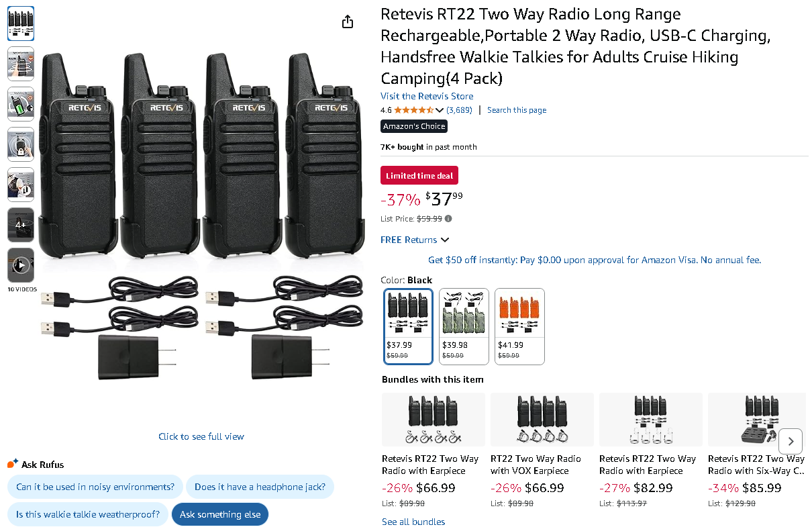Visit the Retevis Store link
Viewport: 812px width, 527px height.
tap(427, 96)
